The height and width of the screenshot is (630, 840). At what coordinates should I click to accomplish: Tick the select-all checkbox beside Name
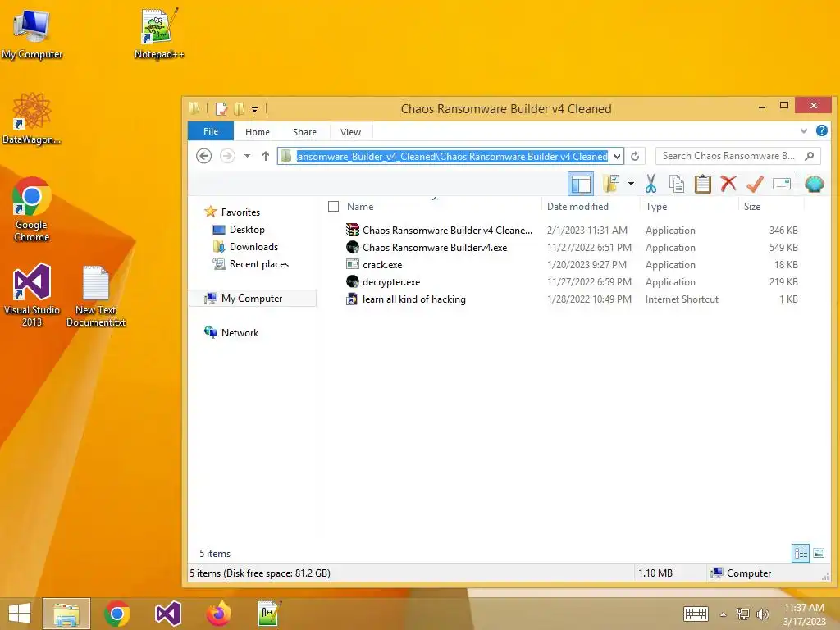[333, 206]
